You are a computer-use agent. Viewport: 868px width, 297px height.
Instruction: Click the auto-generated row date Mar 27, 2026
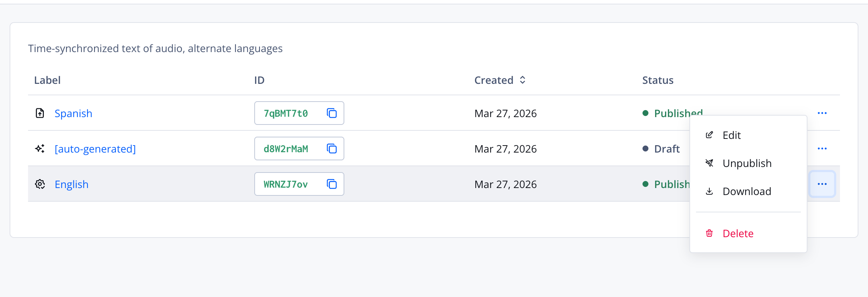[x=506, y=149]
